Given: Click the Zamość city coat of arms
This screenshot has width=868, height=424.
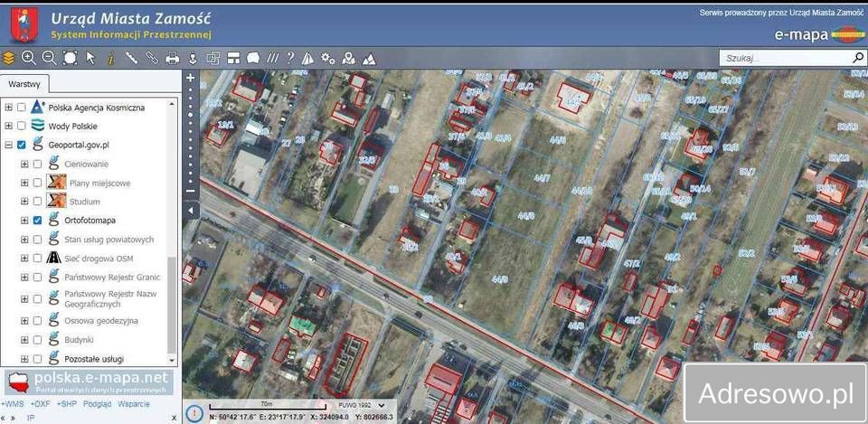Looking at the screenshot, I should click(24, 24).
